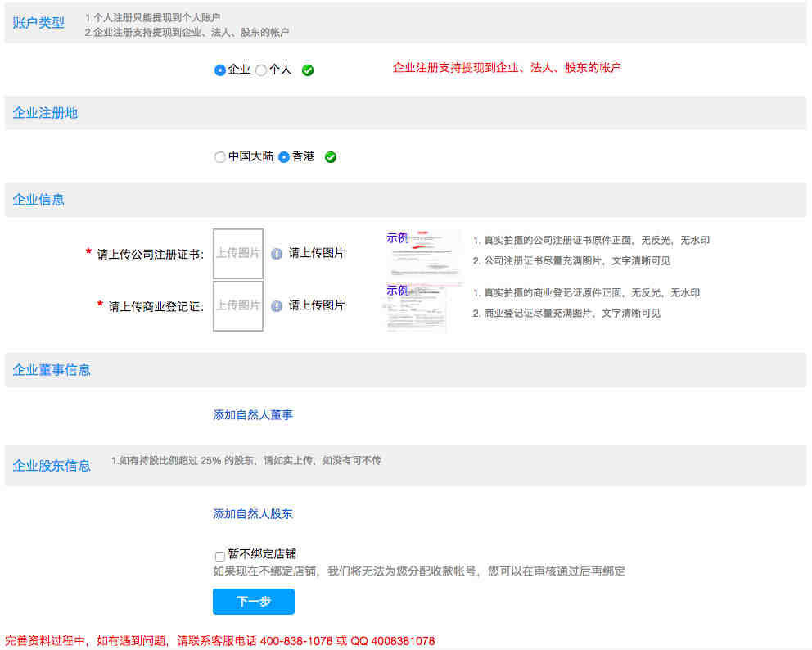View the 商业登记证 example thumbnail
This screenshot has width=812, height=650.
click(x=417, y=311)
